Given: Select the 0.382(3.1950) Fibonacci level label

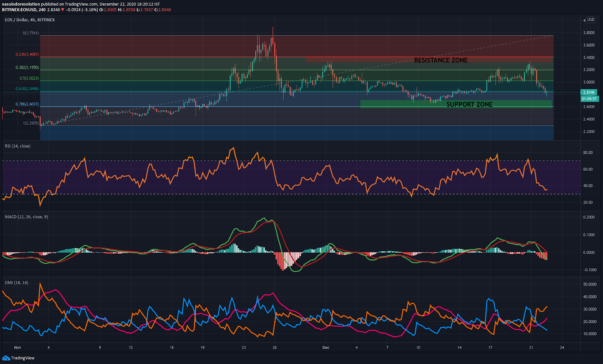Looking at the screenshot, I should (x=27, y=67).
